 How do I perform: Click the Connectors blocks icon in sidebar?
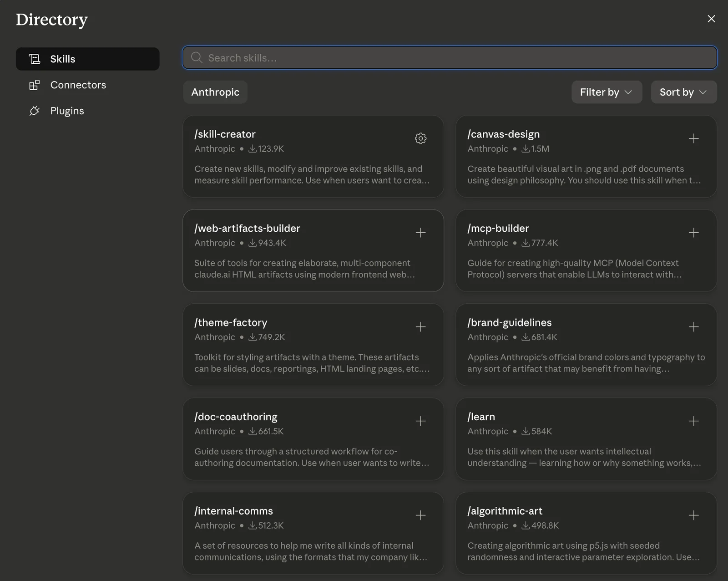coord(35,85)
